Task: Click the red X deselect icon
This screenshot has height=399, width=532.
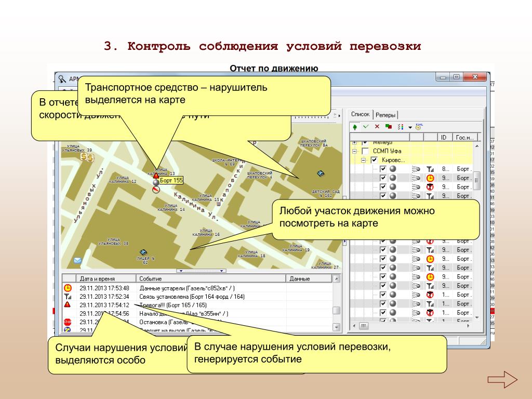Action: tap(377, 127)
